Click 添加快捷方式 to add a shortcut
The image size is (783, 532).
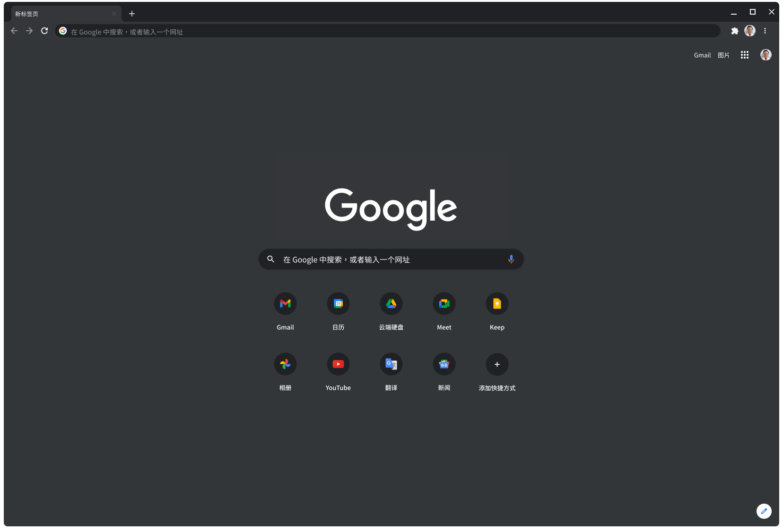tap(497, 364)
